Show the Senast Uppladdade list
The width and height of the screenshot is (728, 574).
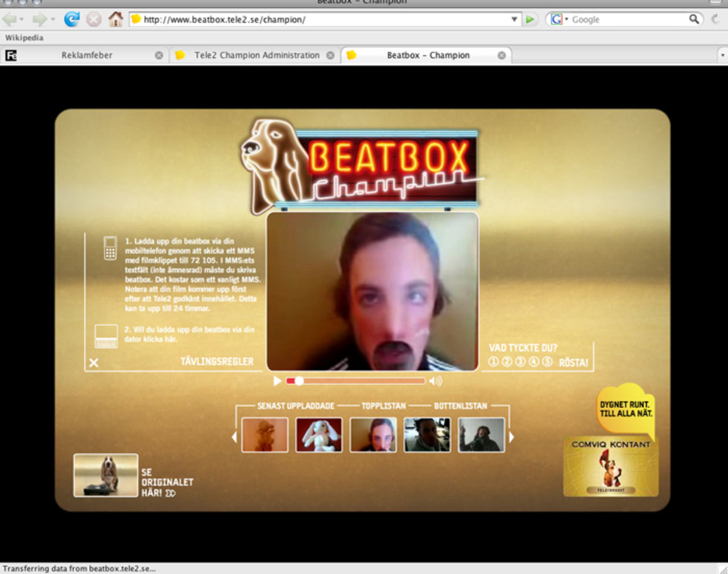click(x=296, y=406)
